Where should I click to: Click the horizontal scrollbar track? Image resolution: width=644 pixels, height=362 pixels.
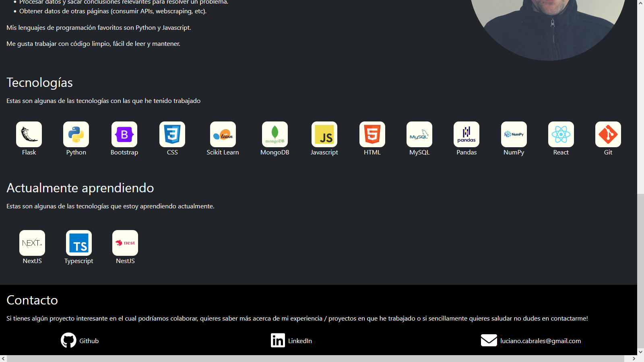(x=318, y=358)
